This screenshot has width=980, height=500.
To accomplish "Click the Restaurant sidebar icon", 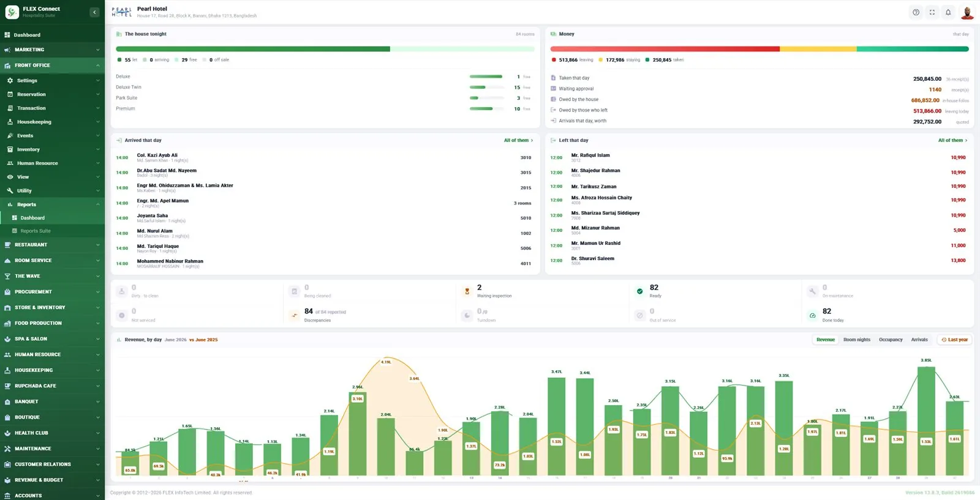I will (7, 245).
